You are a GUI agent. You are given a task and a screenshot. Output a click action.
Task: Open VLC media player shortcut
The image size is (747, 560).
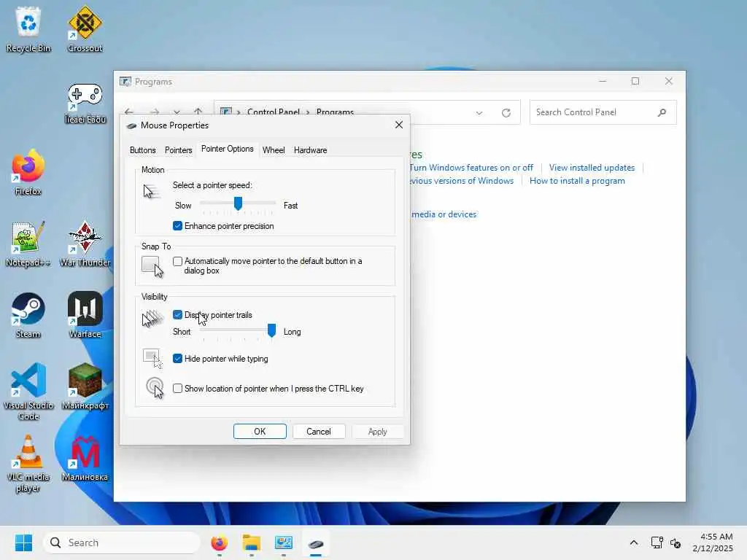28,463
